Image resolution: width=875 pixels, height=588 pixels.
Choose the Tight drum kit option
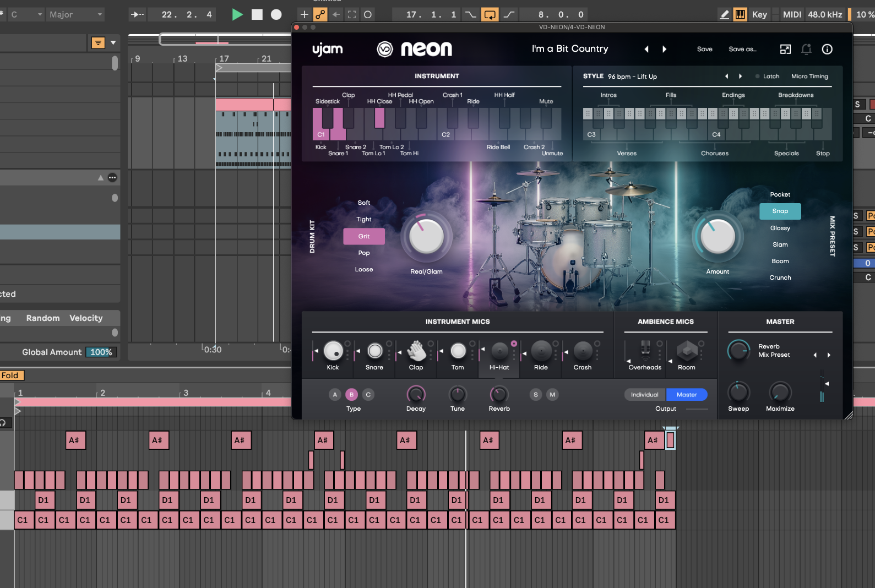[364, 220]
